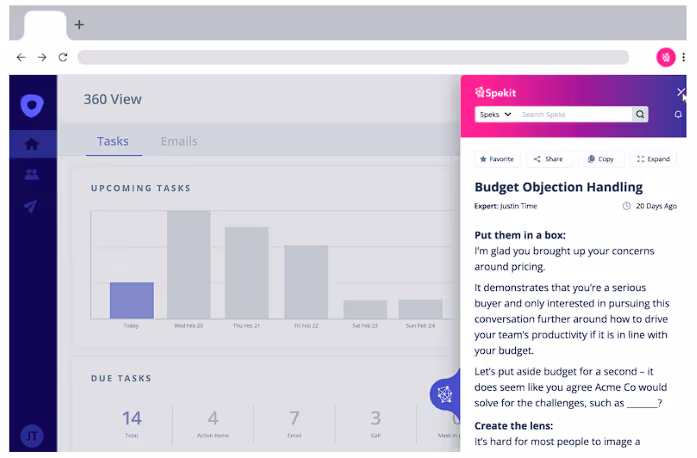697x458 pixels.
Task: Select the Thu Feb 21 bar
Action: click(247, 273)
